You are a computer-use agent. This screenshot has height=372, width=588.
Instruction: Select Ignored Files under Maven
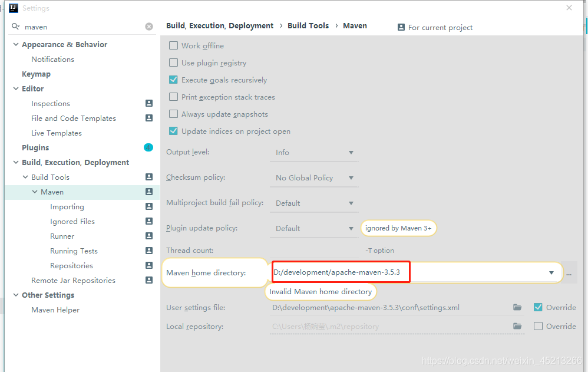(72, 222)
